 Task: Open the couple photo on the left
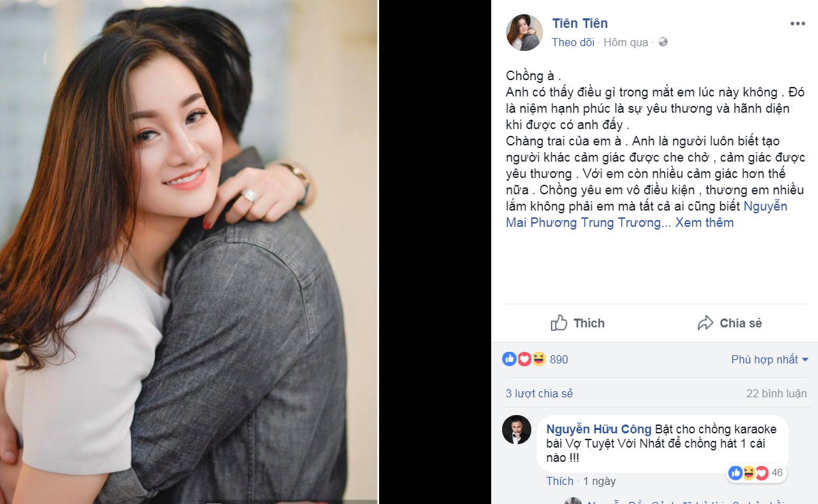coord(188,252)
